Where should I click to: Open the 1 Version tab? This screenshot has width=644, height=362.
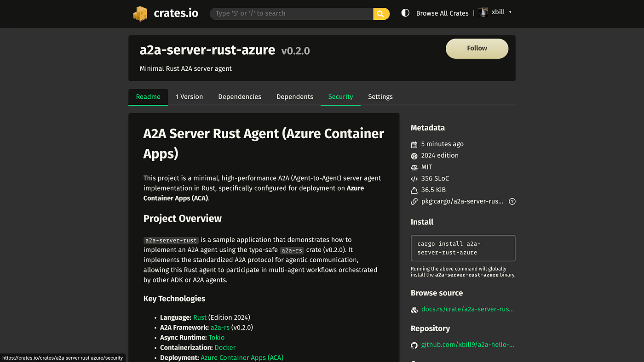(189, 97)
